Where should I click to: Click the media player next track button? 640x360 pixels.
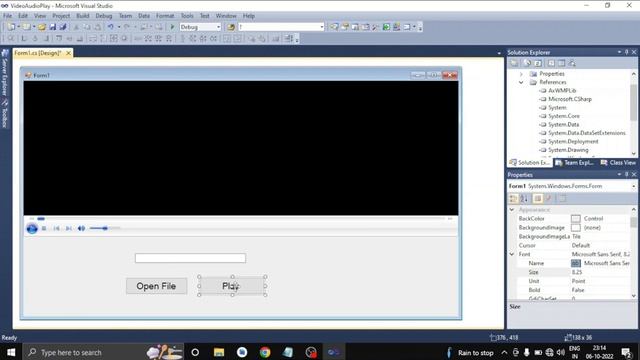tap(69, 228)
